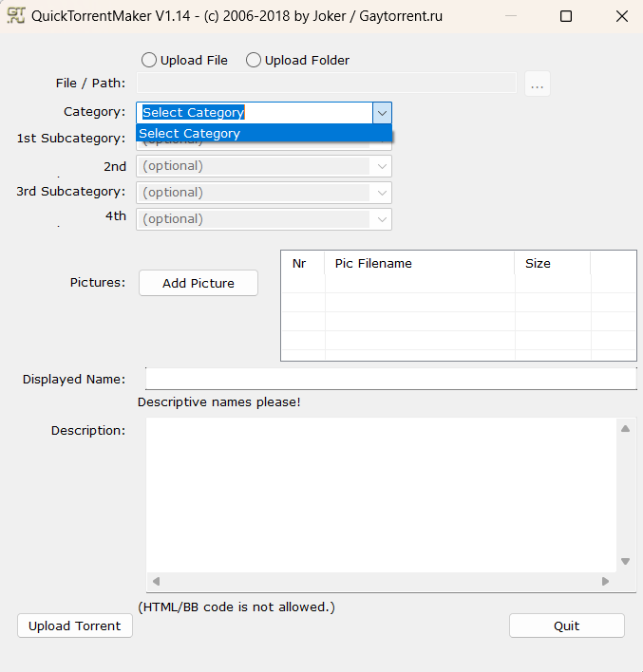Click the Nr column header

point(300,264)
